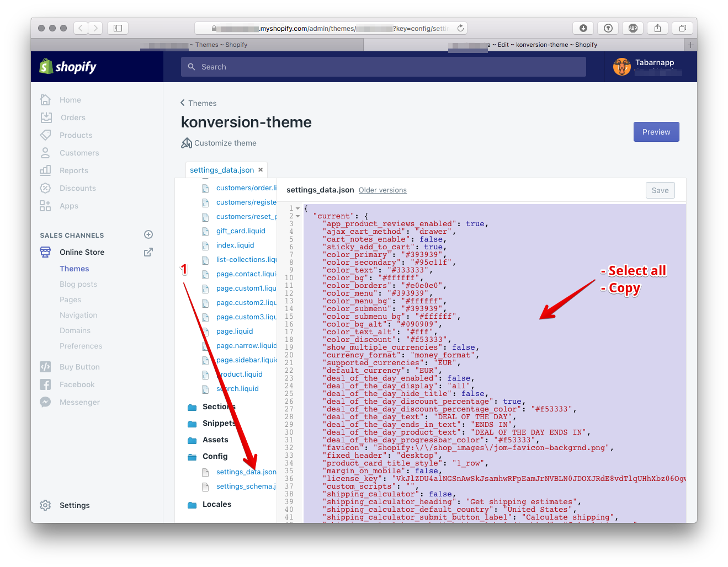Image resolution: width=728 pixels, height=567 pixels.
Task: Open Themes in sidebar menu
Action: click(75, 269)
